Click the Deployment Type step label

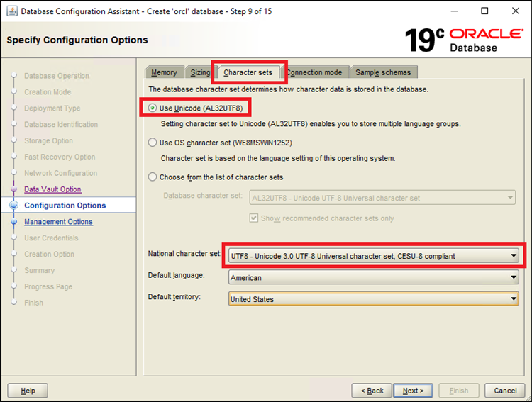pyautogui.click(x=52, y=108)
